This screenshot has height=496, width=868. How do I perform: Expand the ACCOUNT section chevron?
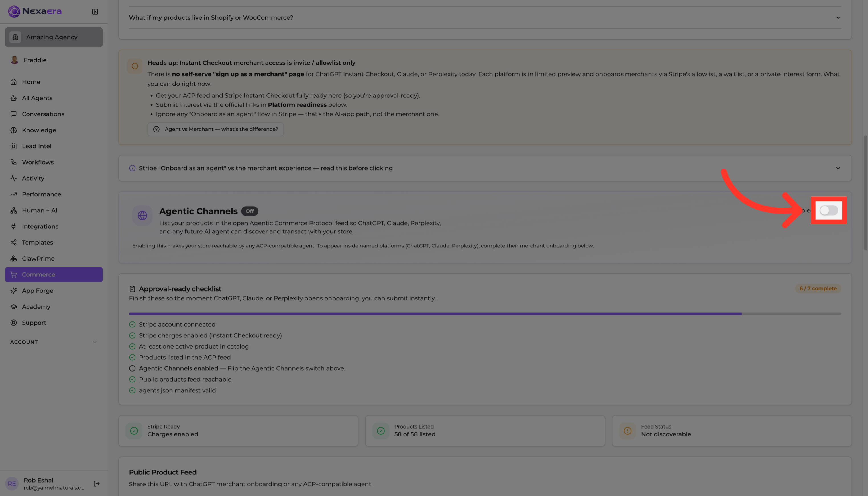[x=95, y=342]
